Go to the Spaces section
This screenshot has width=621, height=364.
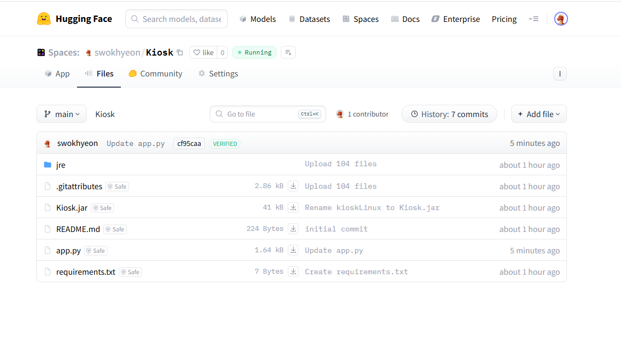point(361,19)
